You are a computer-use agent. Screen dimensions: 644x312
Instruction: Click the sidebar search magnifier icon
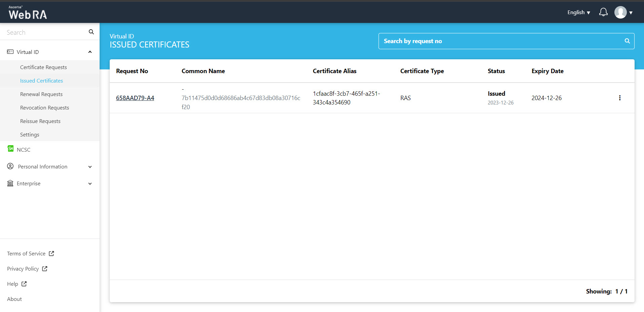pyautogui.click(x=91, y=32)
